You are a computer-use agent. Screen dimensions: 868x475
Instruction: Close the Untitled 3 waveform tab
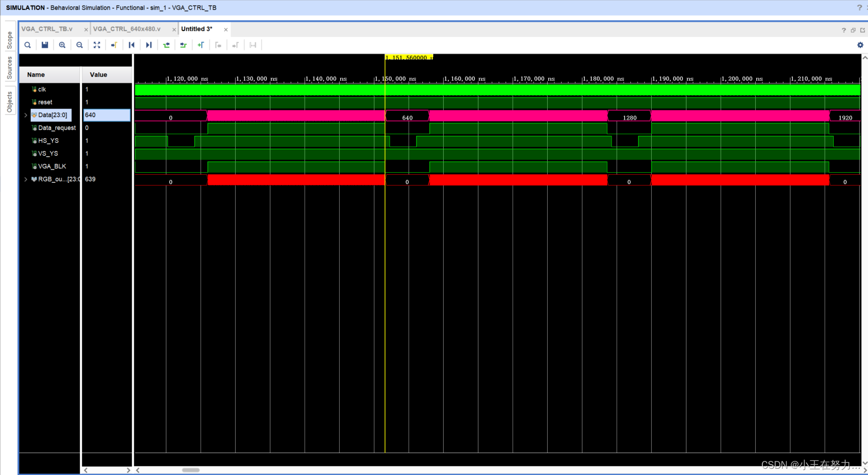click(x=226, y=30)
